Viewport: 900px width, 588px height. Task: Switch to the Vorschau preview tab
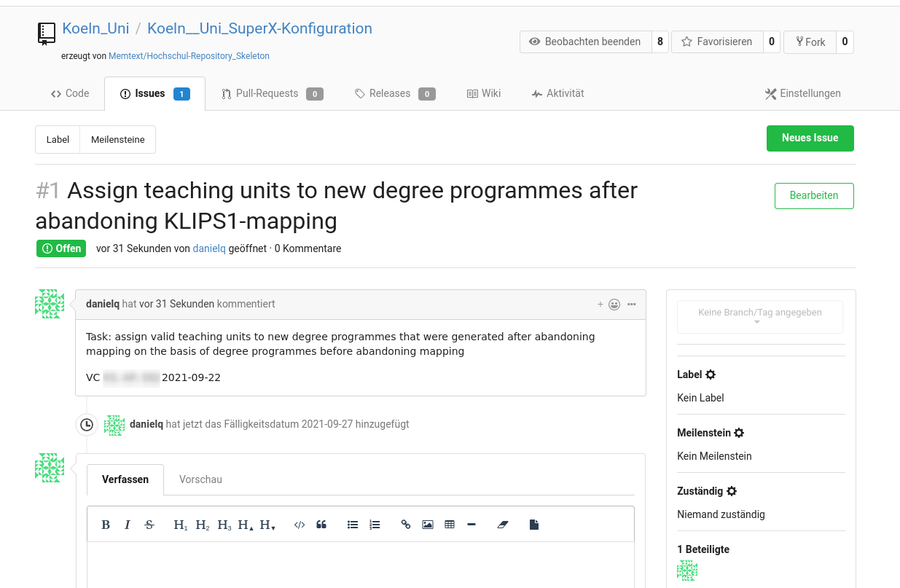(x=200, y=479)
